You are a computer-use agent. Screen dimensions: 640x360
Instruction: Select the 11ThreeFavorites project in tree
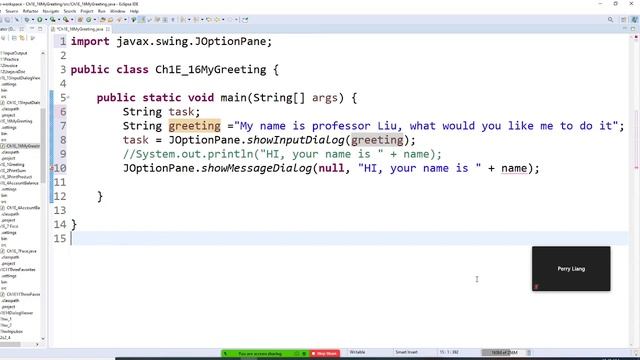(18, 269)
